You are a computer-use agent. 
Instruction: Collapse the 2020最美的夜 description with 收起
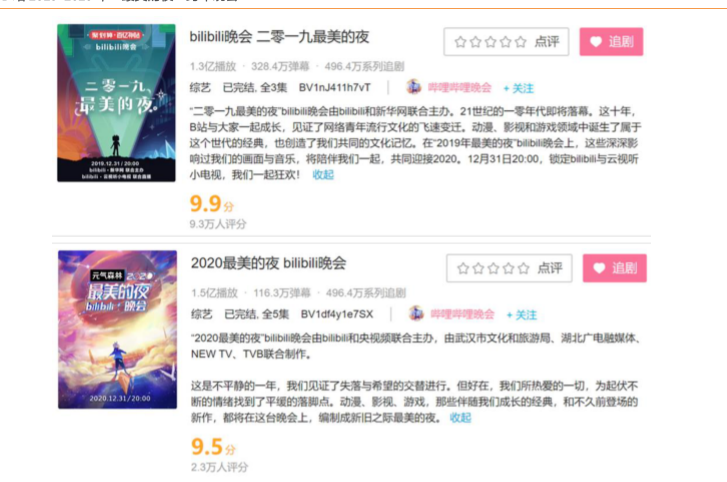click(x=460, y=418)
